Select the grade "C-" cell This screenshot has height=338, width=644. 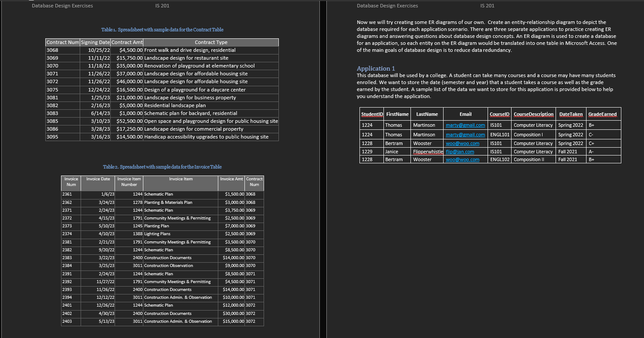coord(603,135)
